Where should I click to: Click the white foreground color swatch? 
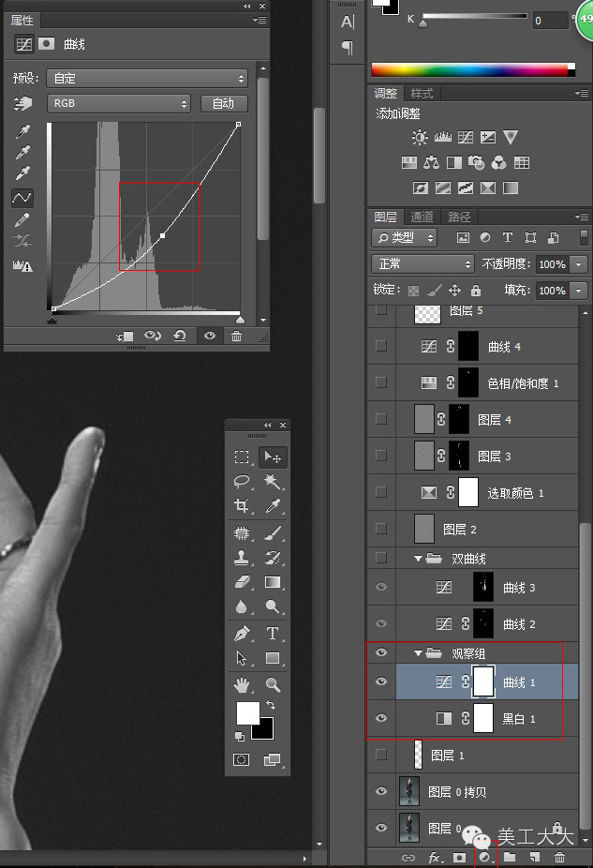(x=247, y=713)
